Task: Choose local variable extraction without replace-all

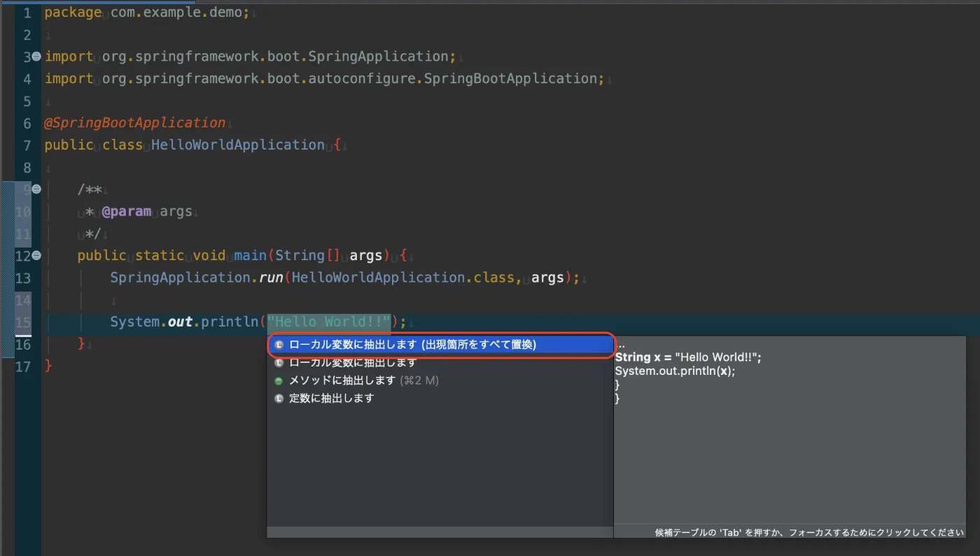Action: coord(441,363)
